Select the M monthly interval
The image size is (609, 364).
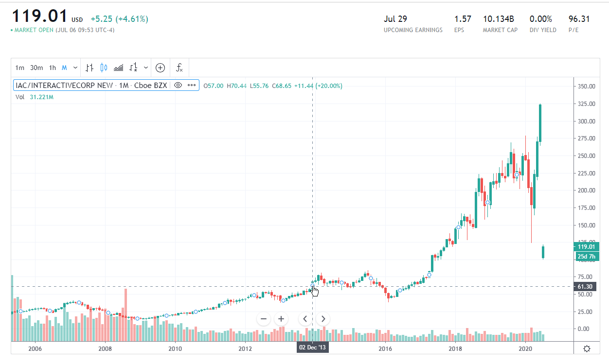coord(64,68)
